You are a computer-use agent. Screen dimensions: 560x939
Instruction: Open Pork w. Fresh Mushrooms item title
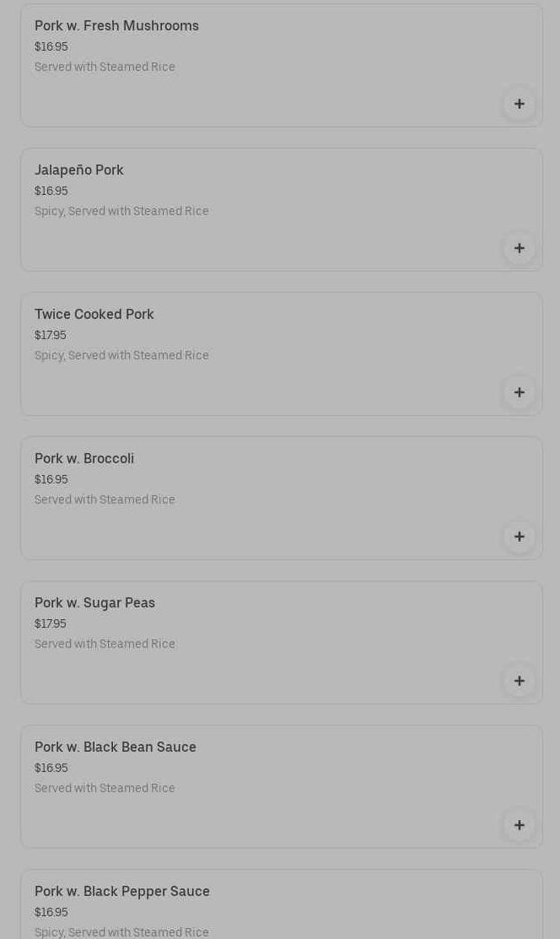116,26
